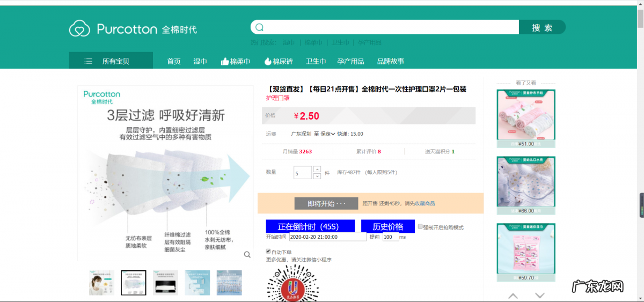Toggle the 强制开启抢购模式 checkbox
The image size is (644, 302).
[x=420, y=227]
